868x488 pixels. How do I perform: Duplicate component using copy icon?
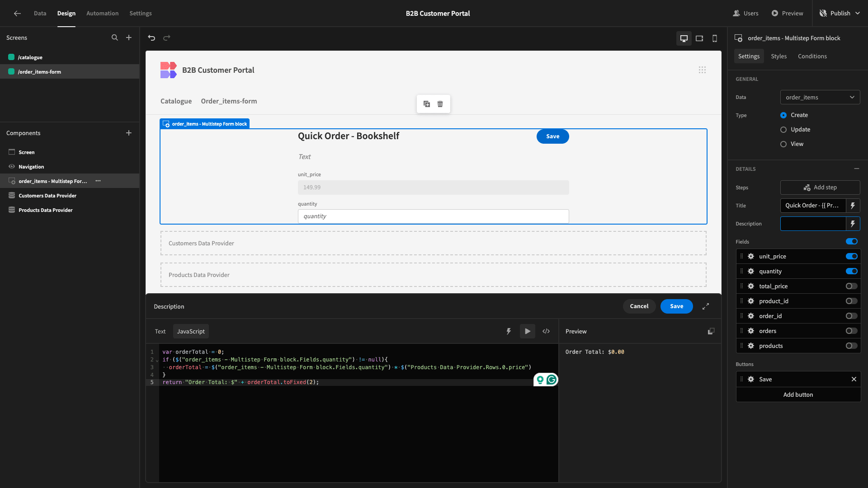click(427, 104)
